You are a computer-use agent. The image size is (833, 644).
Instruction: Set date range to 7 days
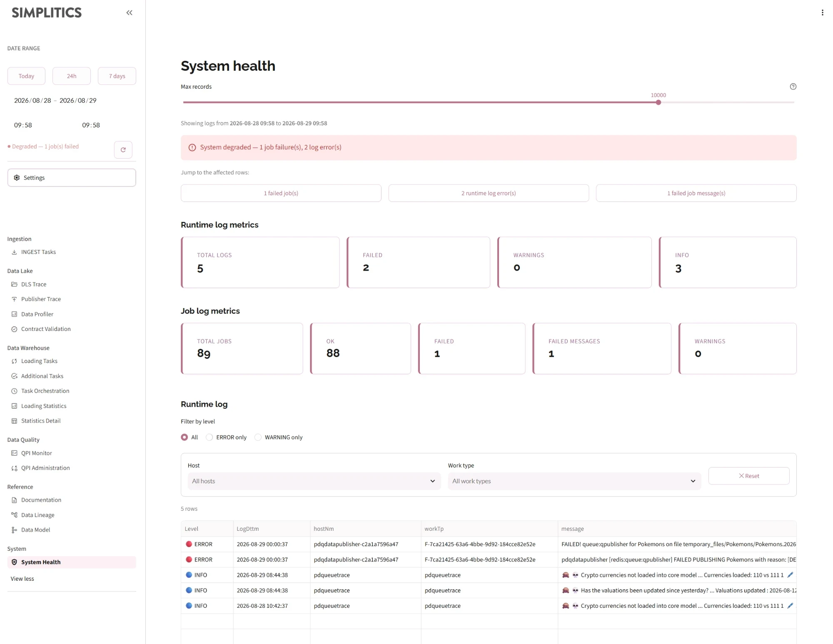tap(117, 76)
